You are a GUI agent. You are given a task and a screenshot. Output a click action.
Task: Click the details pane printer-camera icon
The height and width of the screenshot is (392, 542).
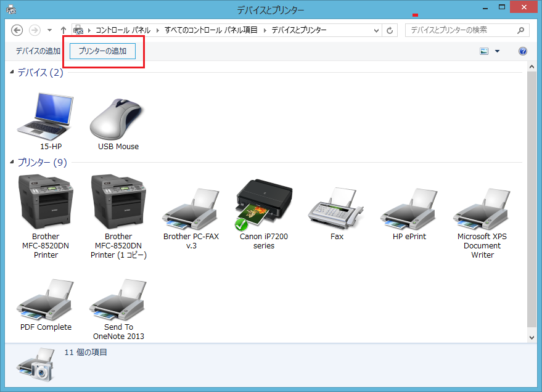point(36,364)
